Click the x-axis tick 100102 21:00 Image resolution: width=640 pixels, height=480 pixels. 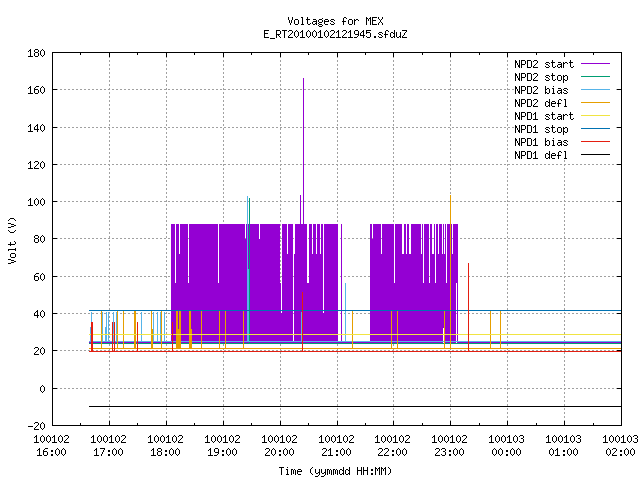click(336, 446)
